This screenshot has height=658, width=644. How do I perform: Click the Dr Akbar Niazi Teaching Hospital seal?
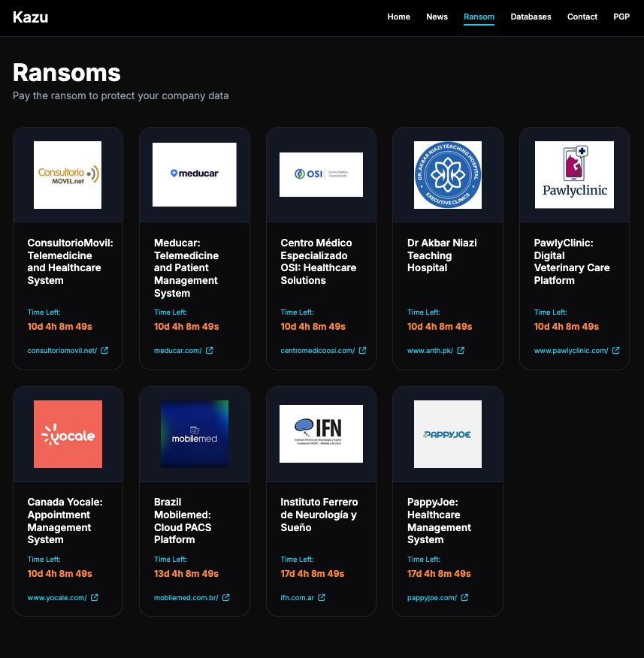[x=448, y=174]
